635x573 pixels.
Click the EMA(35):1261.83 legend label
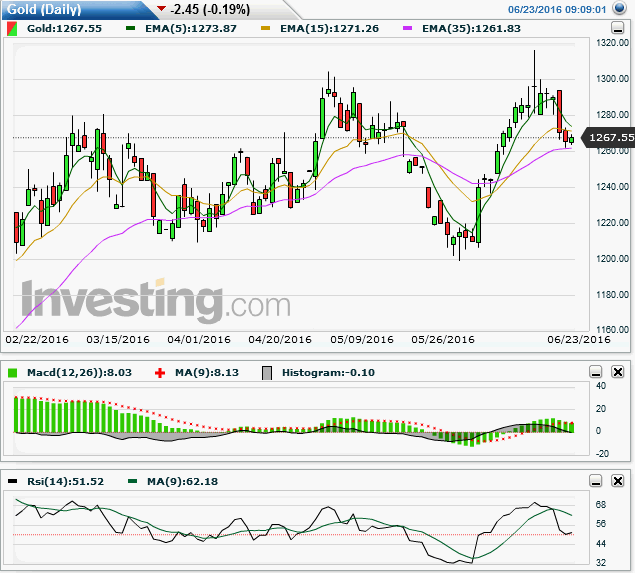[x=471, y=29]
